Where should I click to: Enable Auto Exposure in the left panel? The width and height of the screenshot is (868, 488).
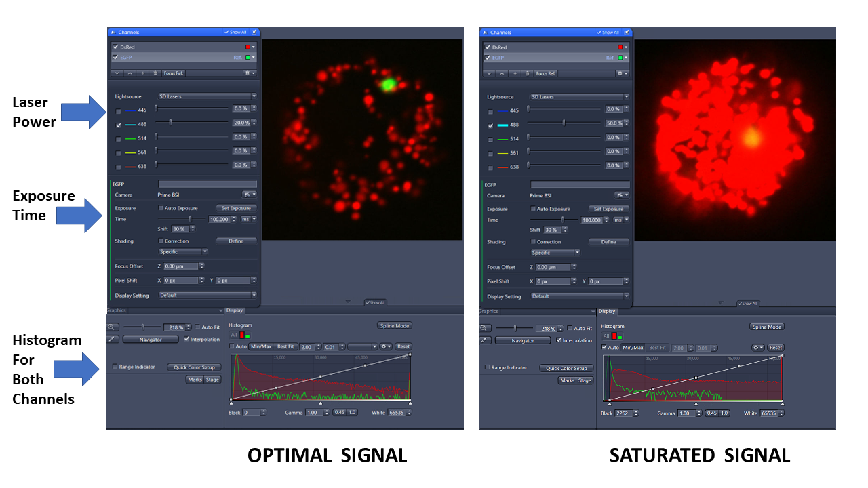pyautogui.click(x=161, y=208)
